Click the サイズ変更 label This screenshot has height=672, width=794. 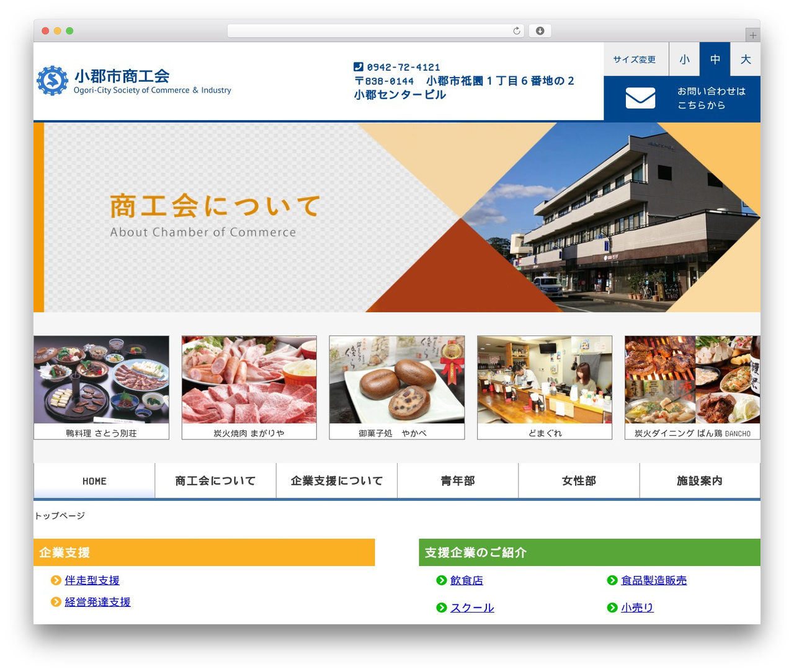635,60
